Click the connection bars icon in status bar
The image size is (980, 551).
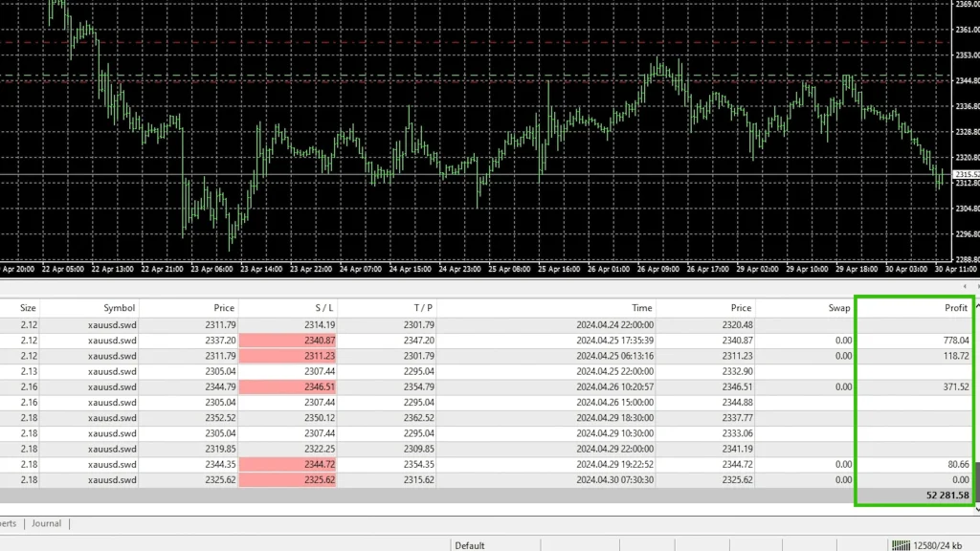(901, 545)
